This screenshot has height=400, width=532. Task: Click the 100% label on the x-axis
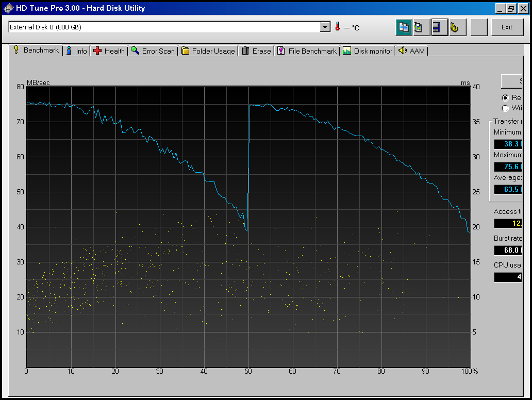(470, 371)
